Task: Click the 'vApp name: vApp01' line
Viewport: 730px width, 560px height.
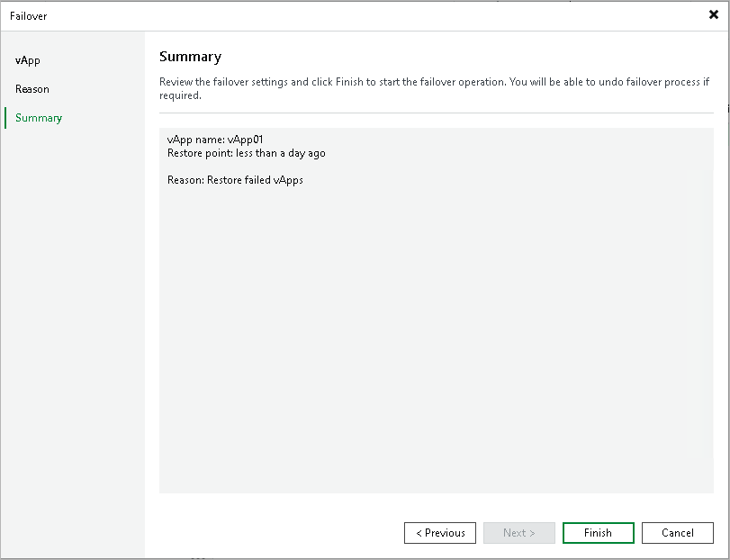Action: [215, 140]
